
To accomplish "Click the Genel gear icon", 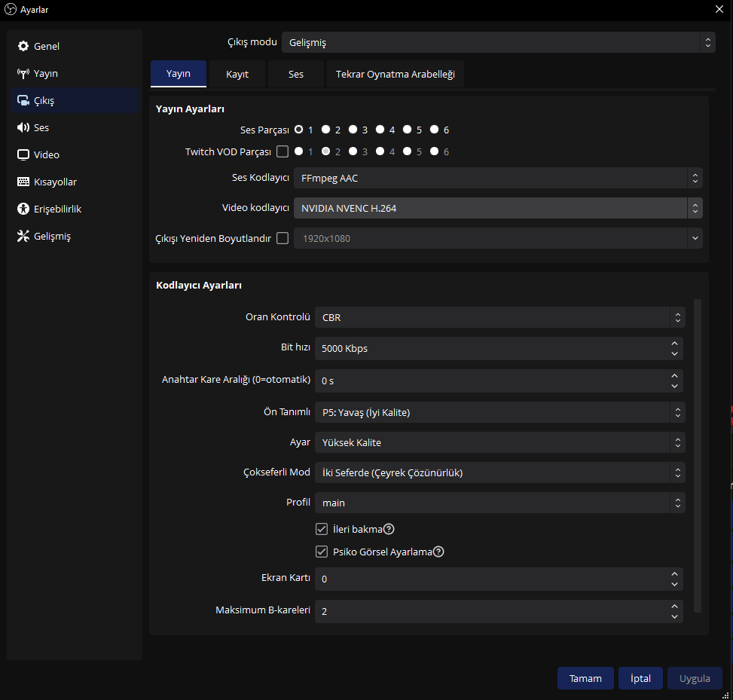I will pyautogui.click(x=23, y=46).
